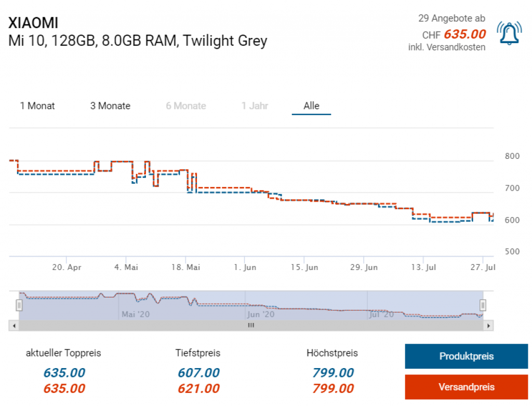Viewport: 532px width, 406px height.
Task: Click the left scroll arrow under the chart
Action: click(x=14, y=326)
